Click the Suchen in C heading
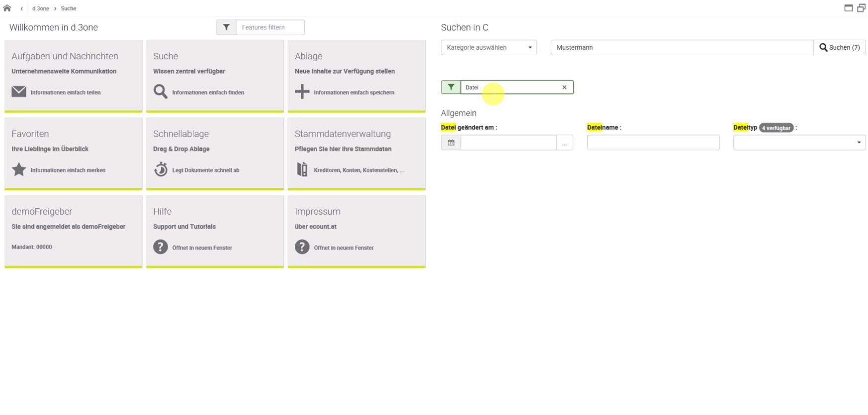Viewport: 868px width, 415px height. 464,27
